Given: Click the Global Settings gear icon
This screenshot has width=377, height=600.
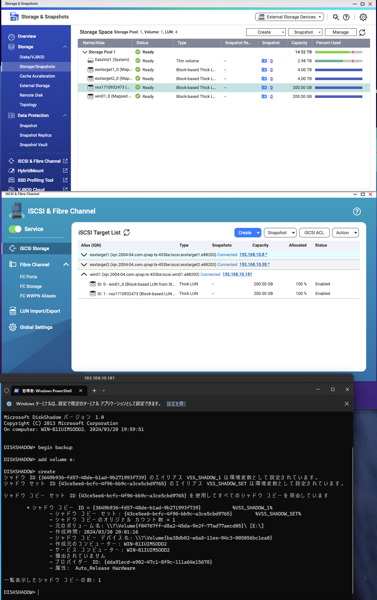Looking at the screenshot, I should (13, 327).
